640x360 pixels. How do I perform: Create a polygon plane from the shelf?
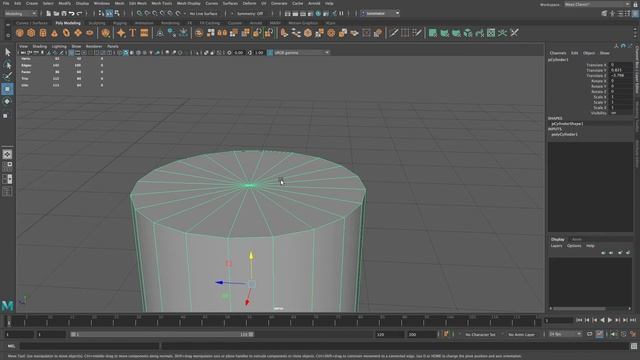[78, 33]
